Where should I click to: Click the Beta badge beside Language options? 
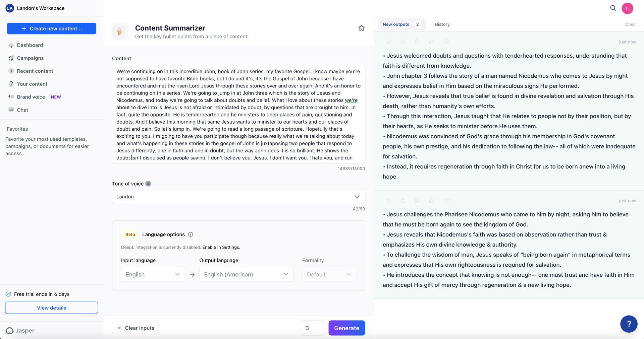coord(130,234)
